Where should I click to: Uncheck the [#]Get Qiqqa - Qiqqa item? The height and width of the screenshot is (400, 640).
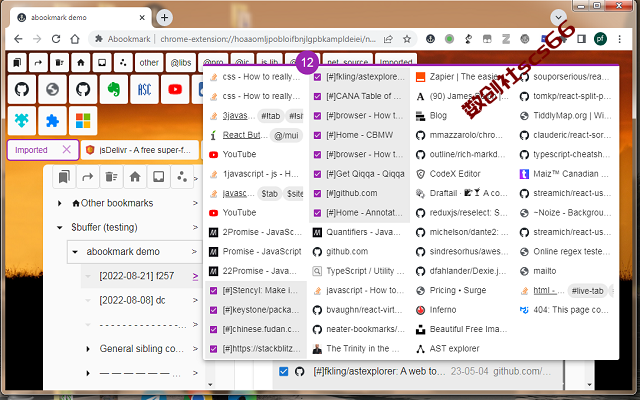[318, 174]
